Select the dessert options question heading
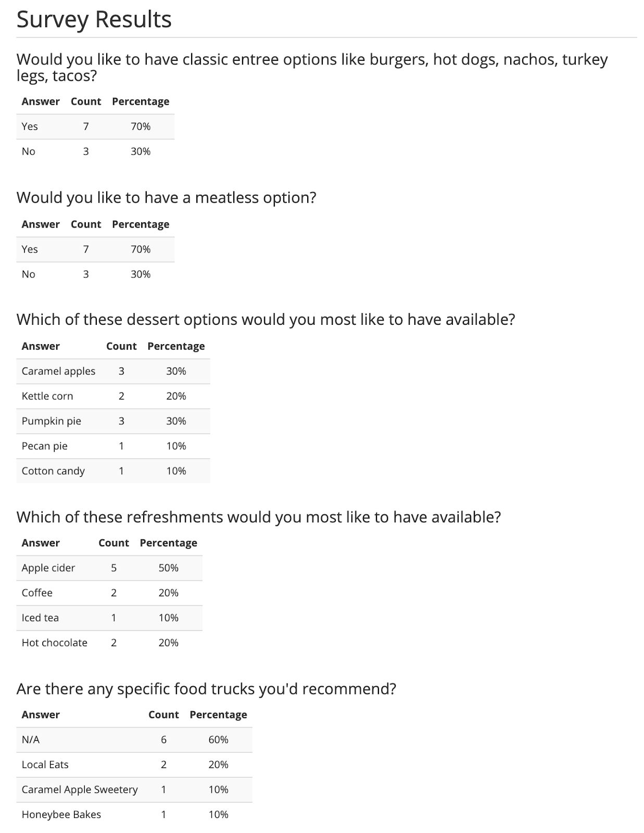 point(266,320)
